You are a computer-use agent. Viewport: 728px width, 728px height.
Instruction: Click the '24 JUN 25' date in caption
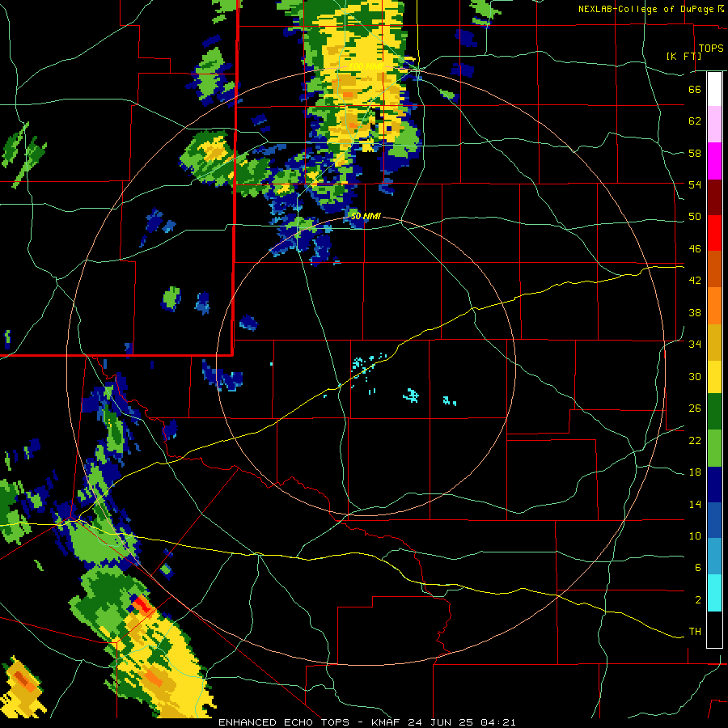pyautogui.click(x=441, y=722)
